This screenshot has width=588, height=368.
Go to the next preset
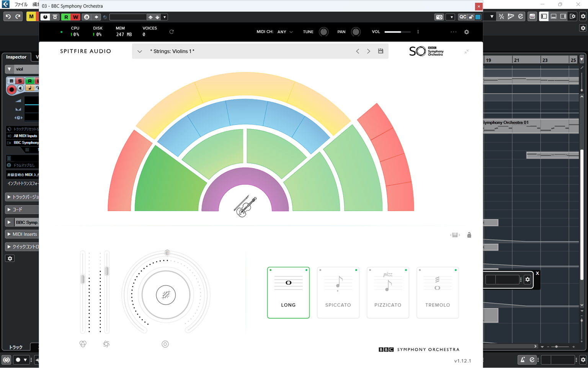click(x=369, y=51)
